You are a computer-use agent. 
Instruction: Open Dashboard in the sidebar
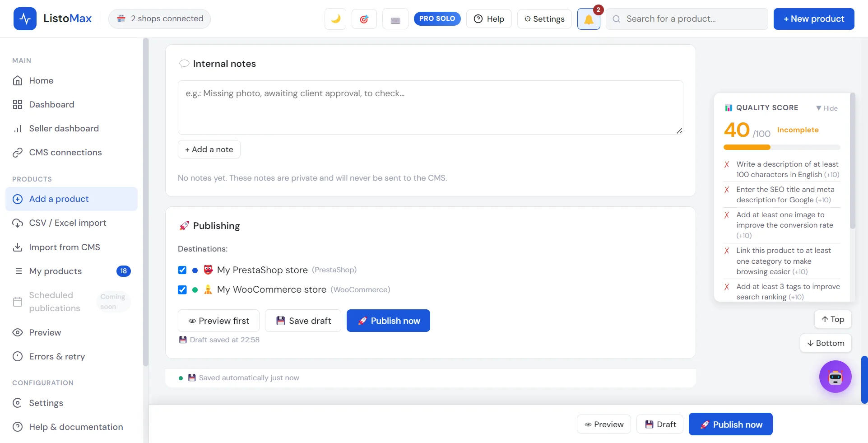71,104
